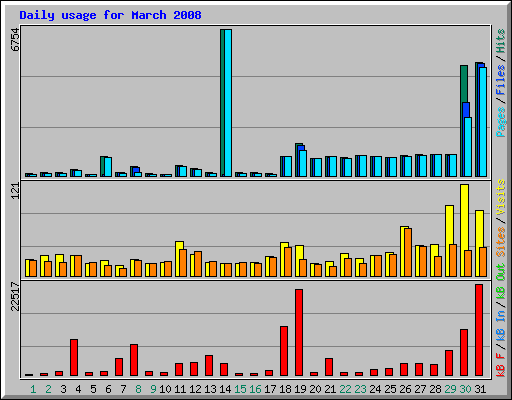Select the red kB bar for day 4
Screen dimensions: 512x400
(x=74, y=357)
